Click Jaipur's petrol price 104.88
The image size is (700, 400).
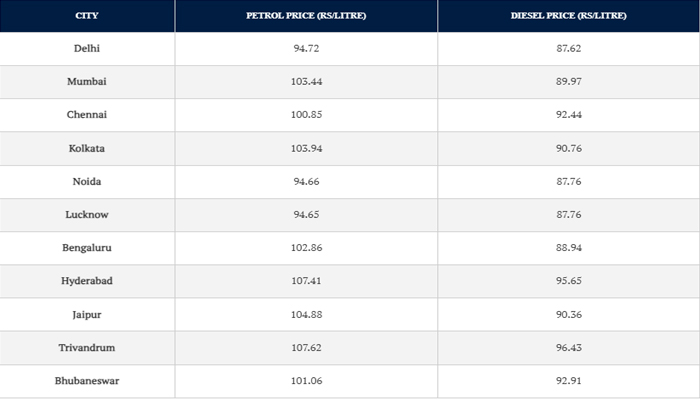pyautogui.click(x=306, y=314)
